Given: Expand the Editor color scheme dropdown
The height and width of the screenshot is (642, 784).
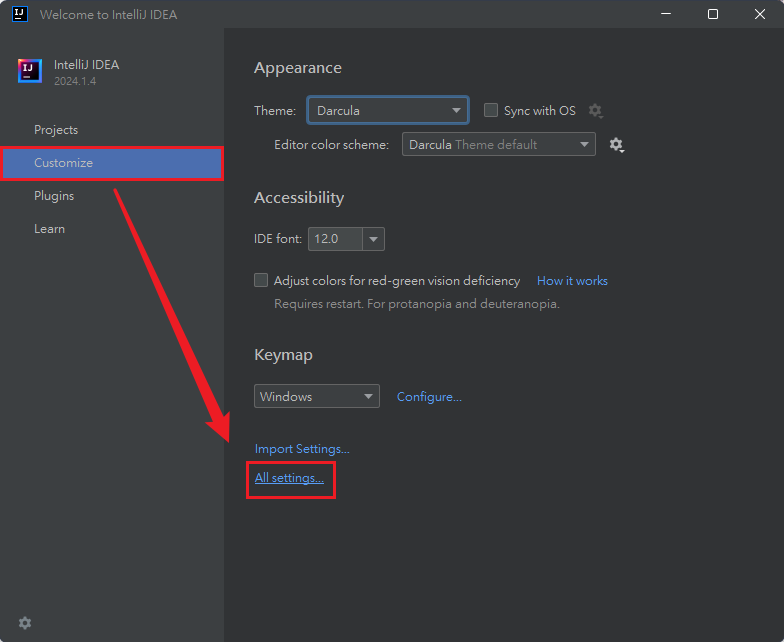Looking at the screenshot, I should click(x=498, y=144).
